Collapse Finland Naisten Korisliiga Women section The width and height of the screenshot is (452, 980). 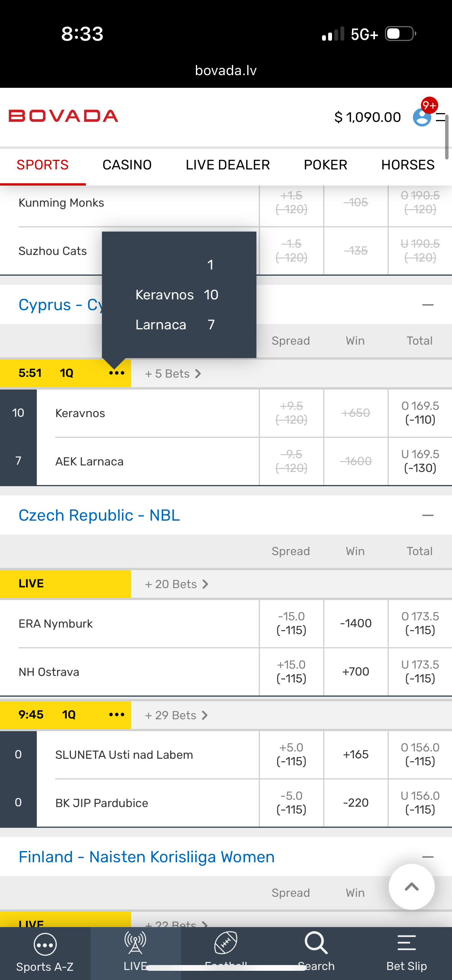pyautogui.click(x=427, y=857)
